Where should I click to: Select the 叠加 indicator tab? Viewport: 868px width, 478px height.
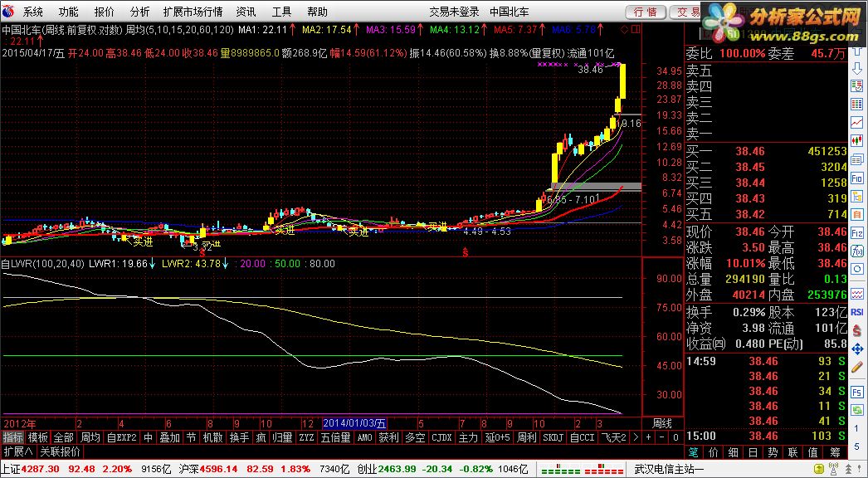point(170,437)
